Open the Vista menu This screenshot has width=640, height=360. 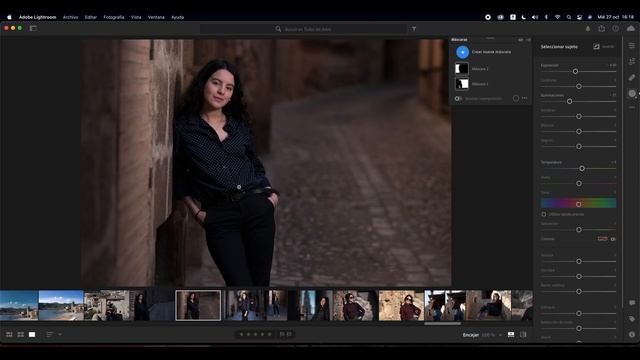tap(136, 17)
